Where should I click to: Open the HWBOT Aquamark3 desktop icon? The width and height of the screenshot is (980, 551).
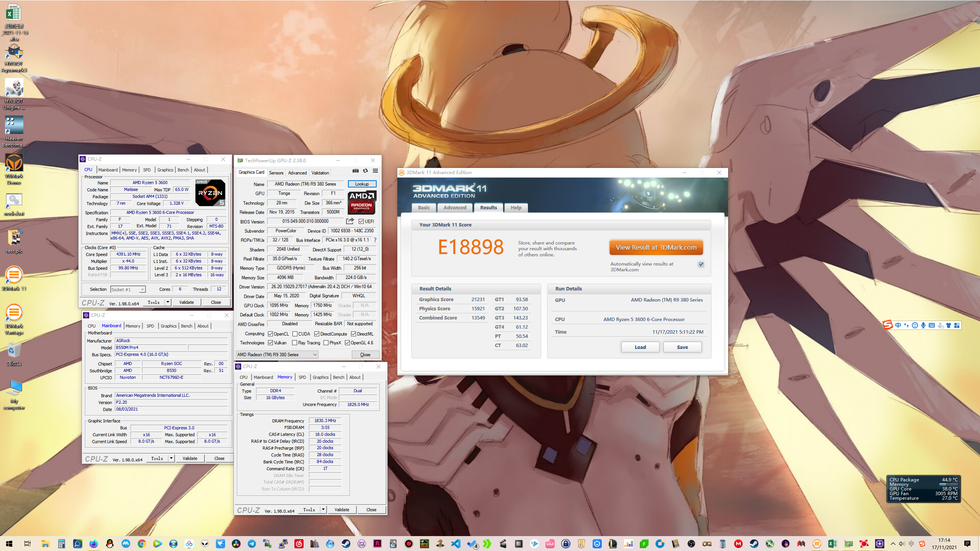point(14,58)
